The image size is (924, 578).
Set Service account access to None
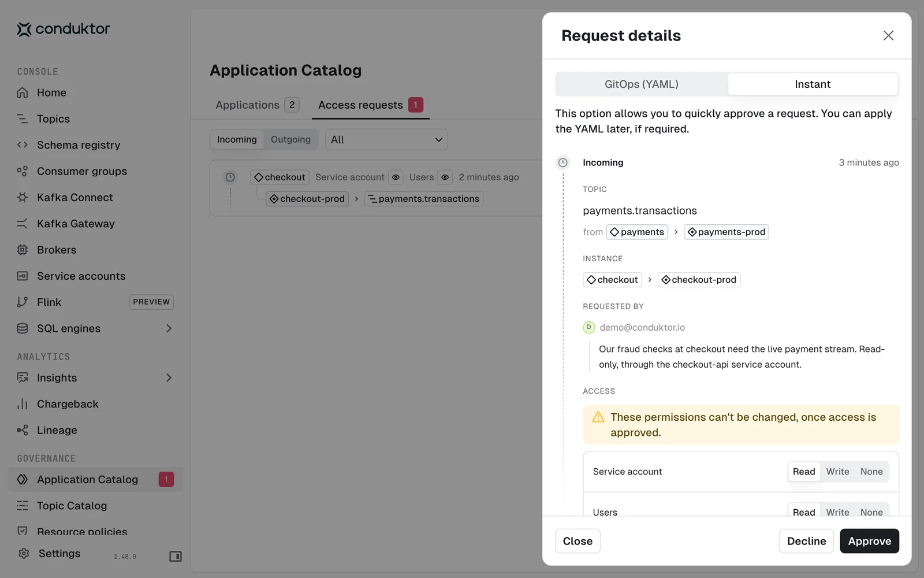click(x=871, y=472)
